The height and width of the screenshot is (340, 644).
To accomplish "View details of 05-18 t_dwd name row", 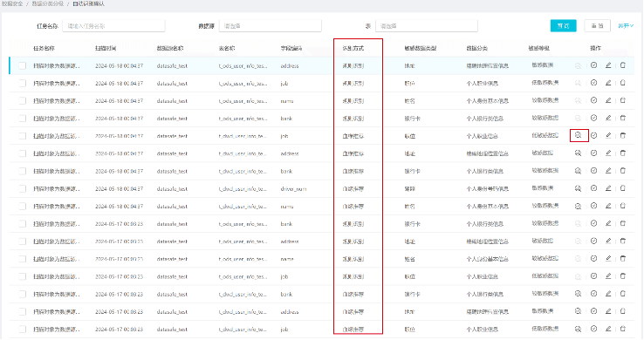I will (579, 206).
